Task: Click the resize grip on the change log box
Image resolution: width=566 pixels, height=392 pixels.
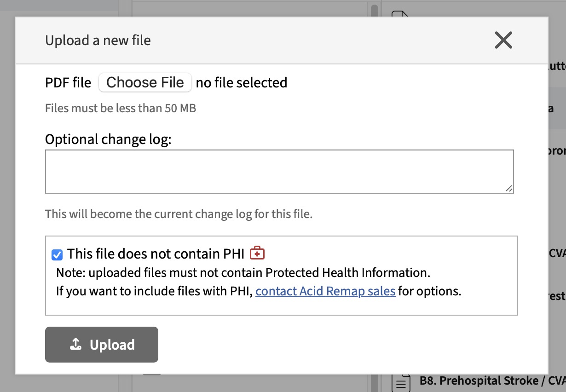Action: point(509,188)
